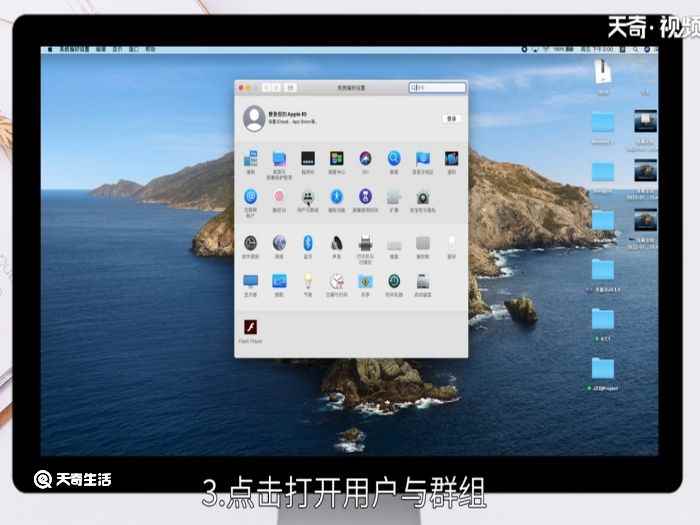Open the Network globe preferences
This screenshot has height=525, width=700.
point(279,243)
